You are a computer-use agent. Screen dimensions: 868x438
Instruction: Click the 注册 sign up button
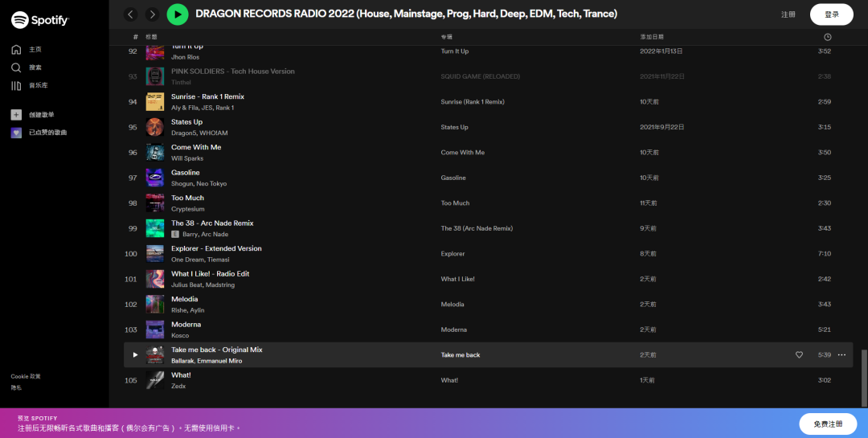click(788, 14)
